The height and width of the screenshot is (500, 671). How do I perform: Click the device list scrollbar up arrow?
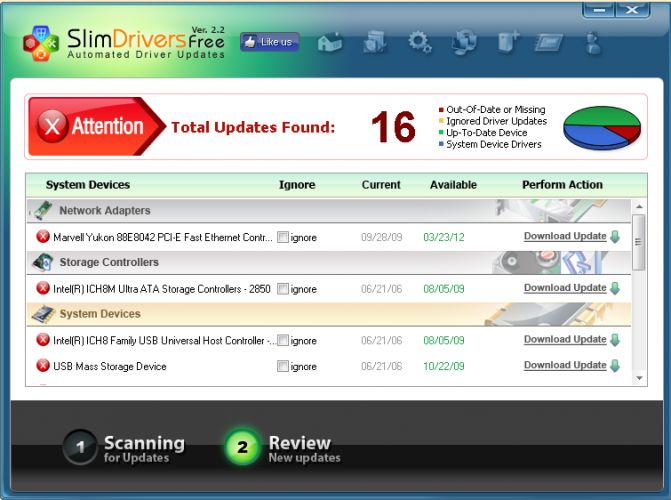(639, 206)
